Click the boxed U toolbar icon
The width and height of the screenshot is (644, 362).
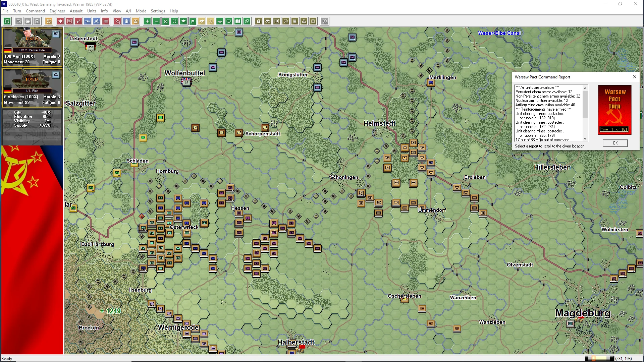(277, 21)
